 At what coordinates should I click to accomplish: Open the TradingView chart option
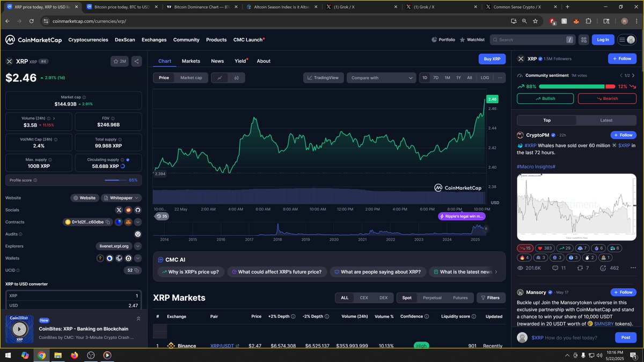pyautogui.click(x=323, y=77)
